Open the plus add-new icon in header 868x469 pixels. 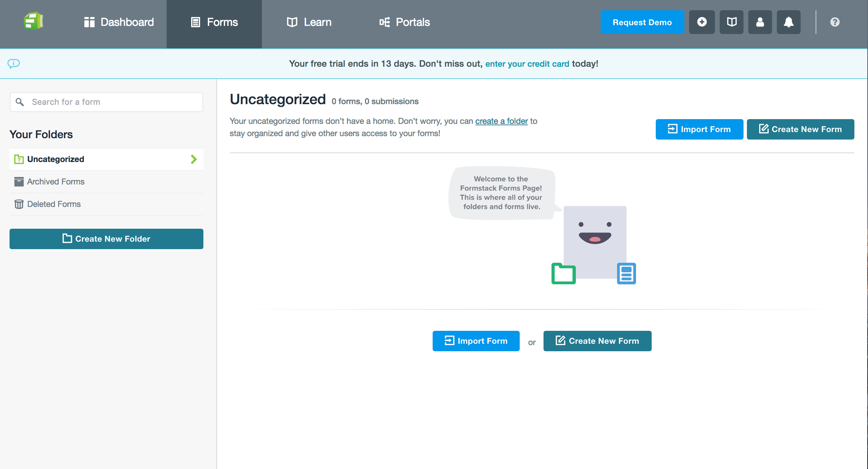tap(702, 22)
